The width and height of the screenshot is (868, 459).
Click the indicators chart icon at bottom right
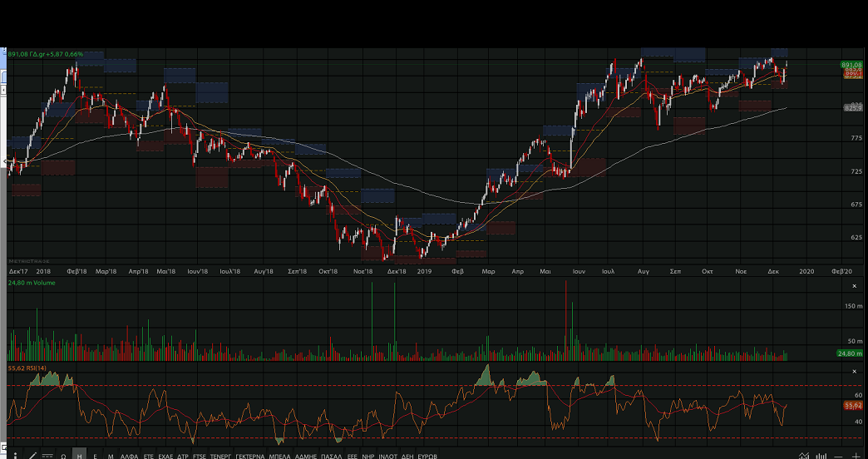[803, 455]
